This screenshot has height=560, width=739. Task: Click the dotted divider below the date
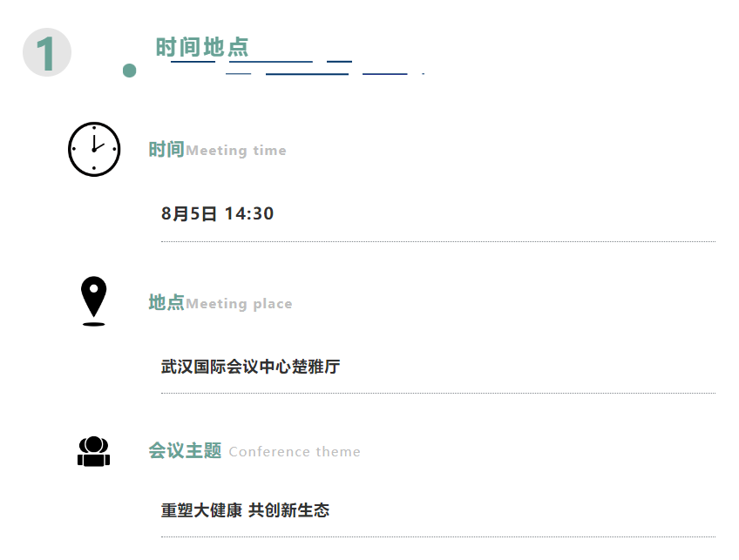click(438, 241)
